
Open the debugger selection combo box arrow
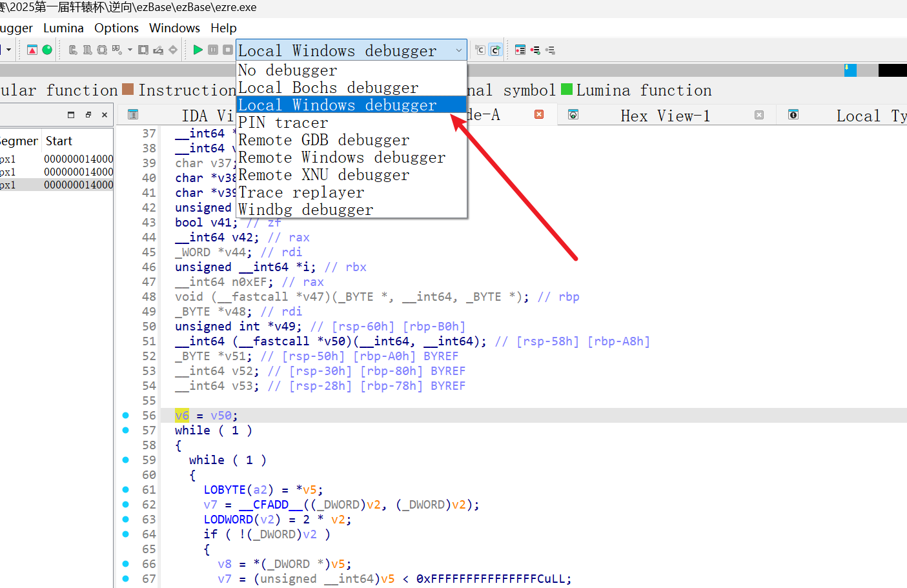[459, 50]
